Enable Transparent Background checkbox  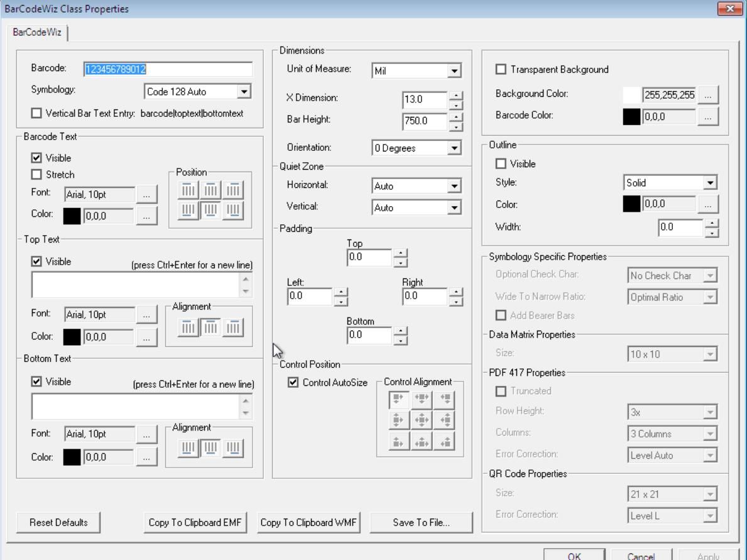tap(501, 70)
